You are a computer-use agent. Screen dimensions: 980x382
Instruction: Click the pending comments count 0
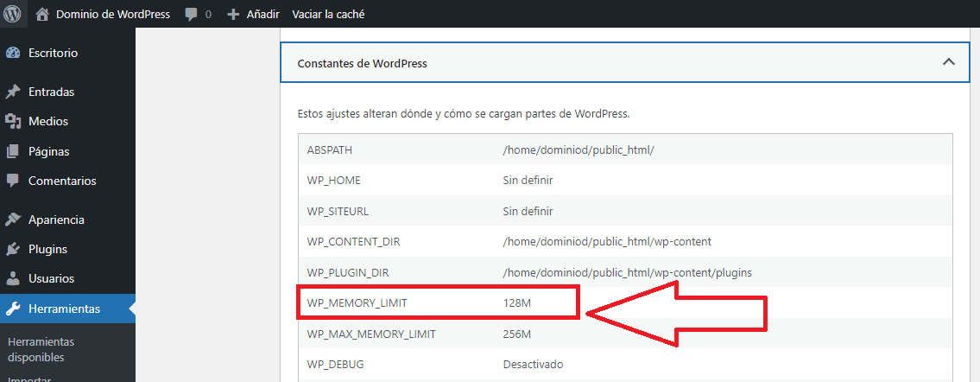point(208,15)
